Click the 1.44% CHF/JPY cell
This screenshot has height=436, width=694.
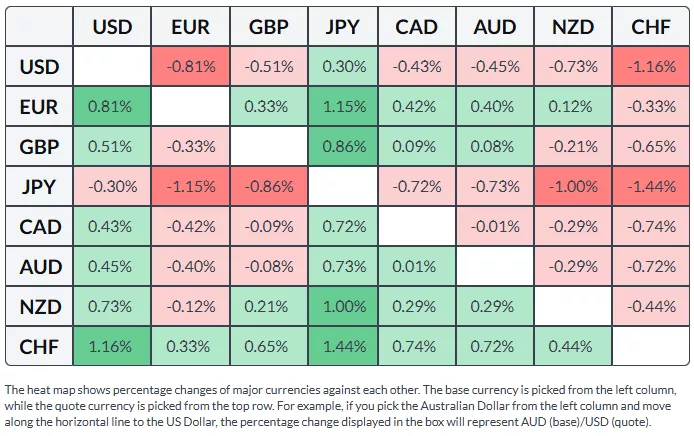342,347
